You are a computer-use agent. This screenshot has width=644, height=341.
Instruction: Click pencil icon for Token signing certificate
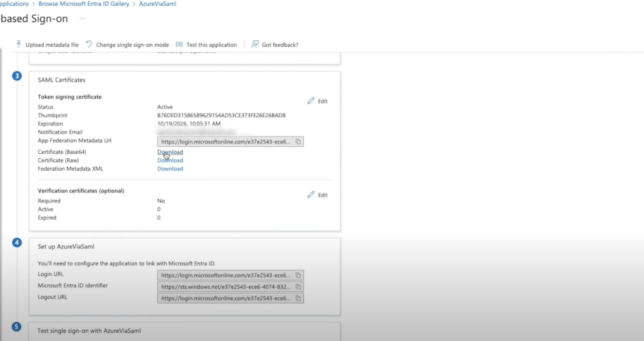[311, 101]
